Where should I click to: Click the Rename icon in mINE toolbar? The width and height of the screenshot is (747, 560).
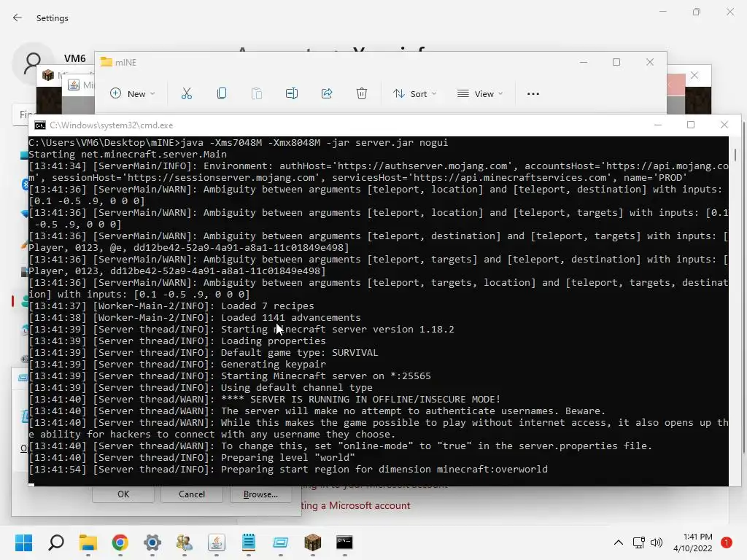tap(292, 93)
